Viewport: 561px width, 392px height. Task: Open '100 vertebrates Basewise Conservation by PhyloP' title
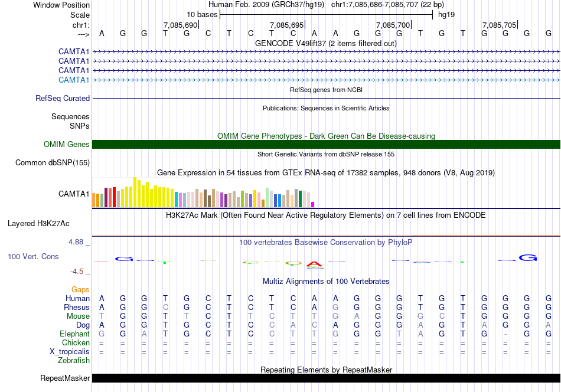(326, 243)
